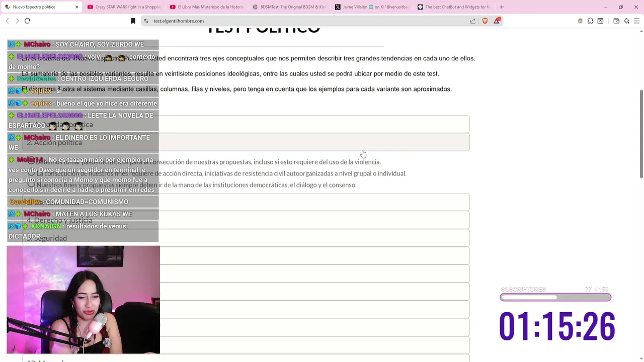Click the page vertical scrollbar
This screenshot has width=644, height=362.
pos(641,134)
